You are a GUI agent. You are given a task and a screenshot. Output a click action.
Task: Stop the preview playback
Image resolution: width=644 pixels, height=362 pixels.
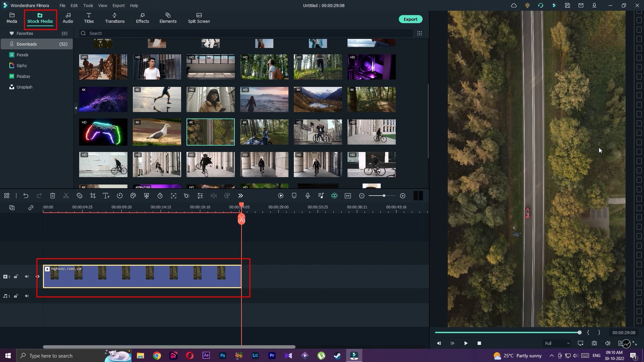pyautogui.click(x=479, y=343)
